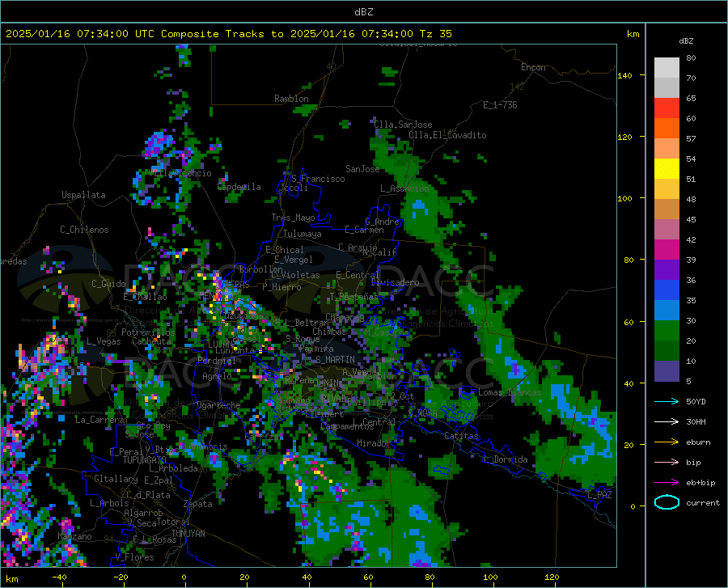The image size is (728, 588).
Task: Click the 'C_Guido' place label
Action: coord(108,284)
